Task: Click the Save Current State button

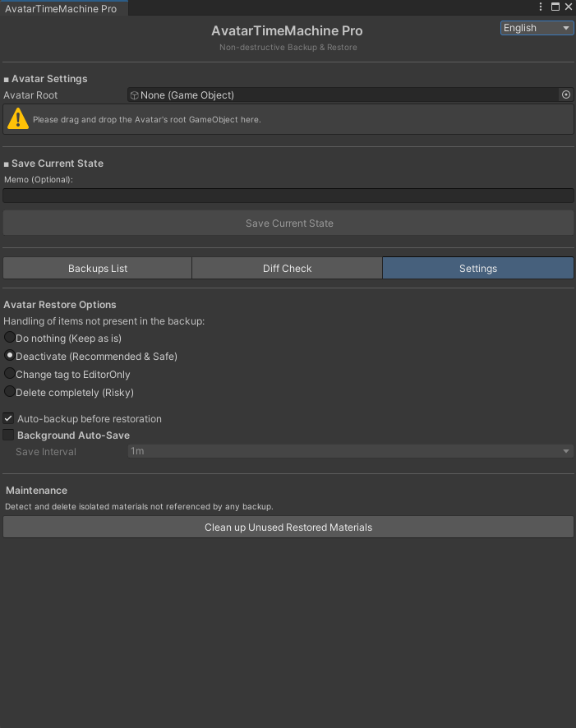Action: coord(288,223)
